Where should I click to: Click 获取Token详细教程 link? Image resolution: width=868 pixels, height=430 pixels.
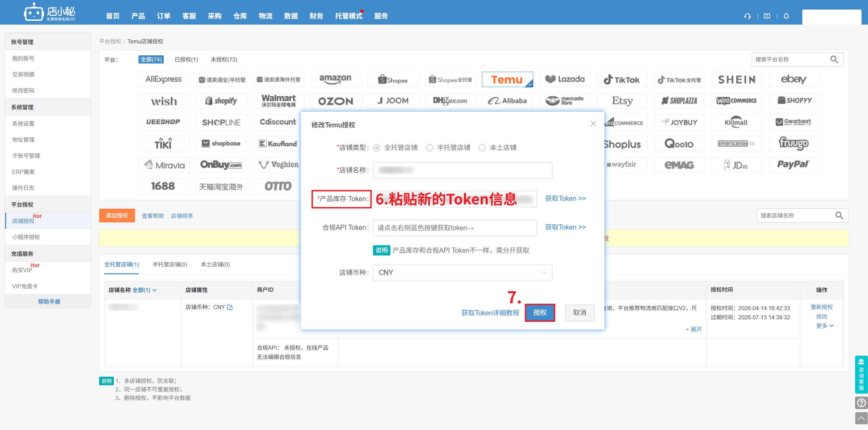coord(490,313)
